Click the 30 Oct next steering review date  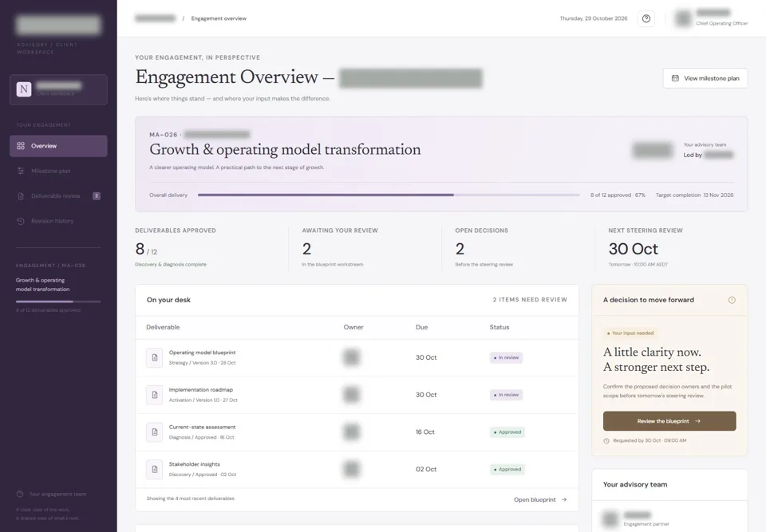(633, 249)
